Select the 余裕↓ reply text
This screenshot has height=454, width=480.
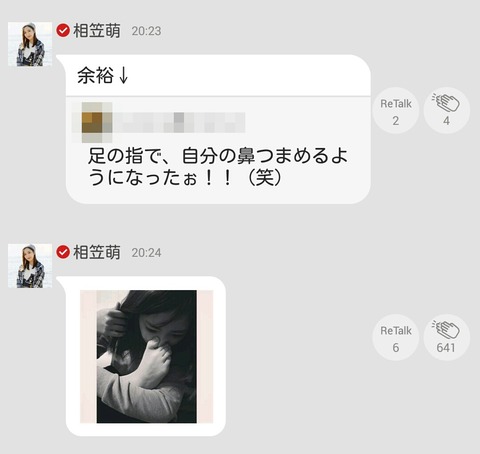(x=103, y=76)
